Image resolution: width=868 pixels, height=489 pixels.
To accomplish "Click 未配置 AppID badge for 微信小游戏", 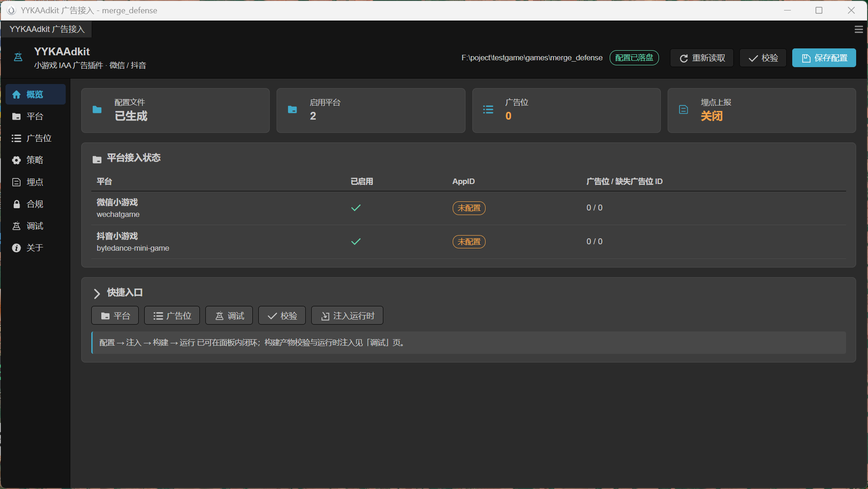I will click(469, 208).
